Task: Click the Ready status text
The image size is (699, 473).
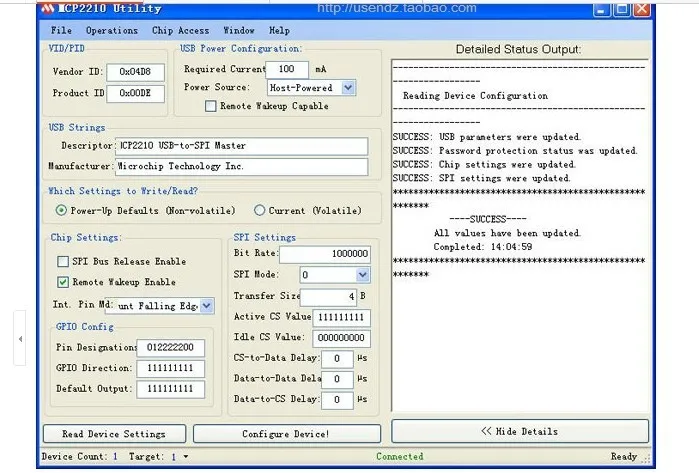Action: coord(624,457)
